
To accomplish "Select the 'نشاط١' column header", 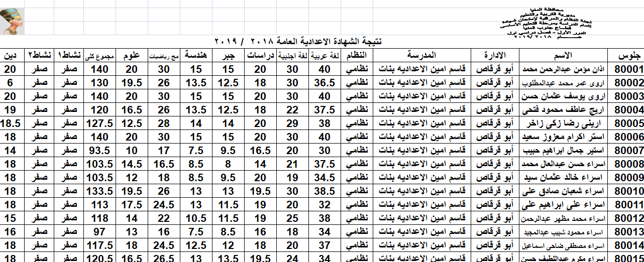I will click(x=69, y=55).
